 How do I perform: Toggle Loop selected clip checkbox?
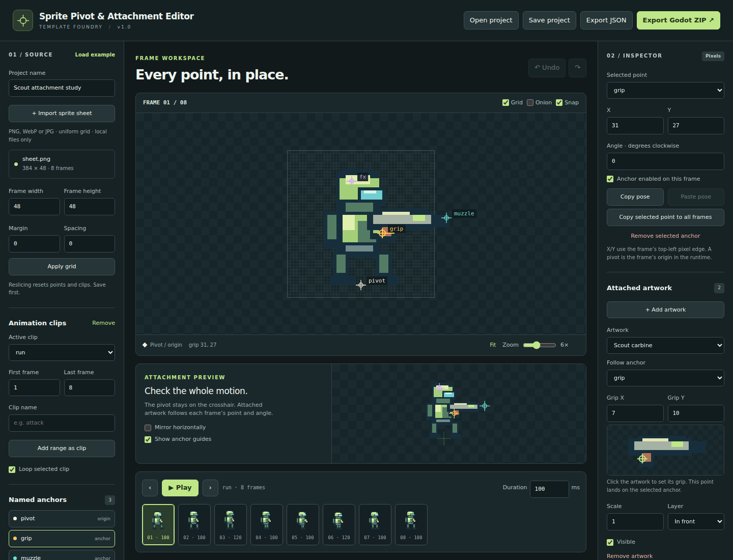[12, 469]
